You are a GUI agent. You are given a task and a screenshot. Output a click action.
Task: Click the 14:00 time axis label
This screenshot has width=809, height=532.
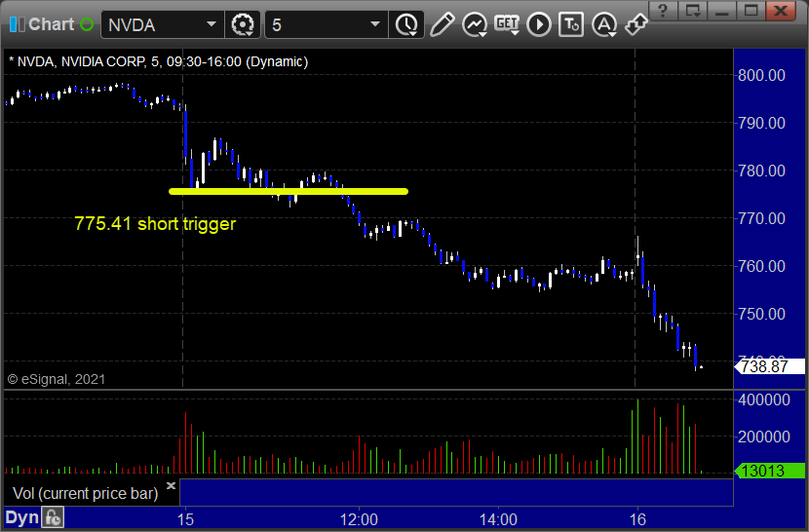coord(498,519)
